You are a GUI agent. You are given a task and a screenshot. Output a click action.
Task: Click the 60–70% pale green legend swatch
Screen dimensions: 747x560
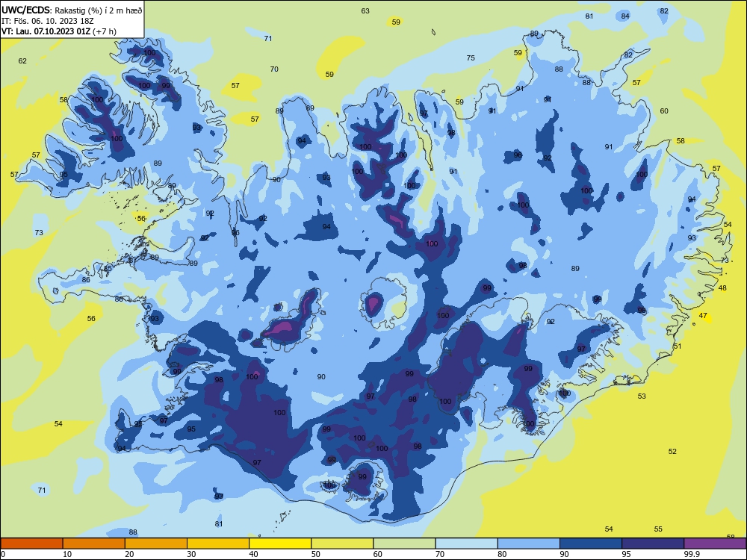point(404,544)
